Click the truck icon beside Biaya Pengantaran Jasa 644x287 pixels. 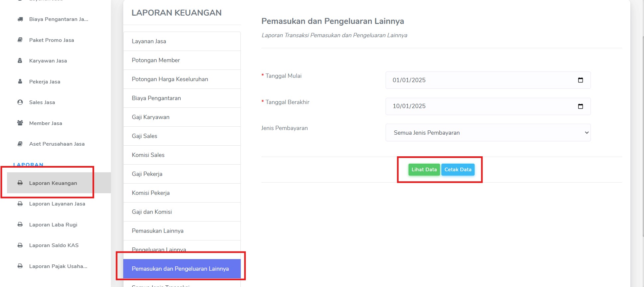click(20, 19)
